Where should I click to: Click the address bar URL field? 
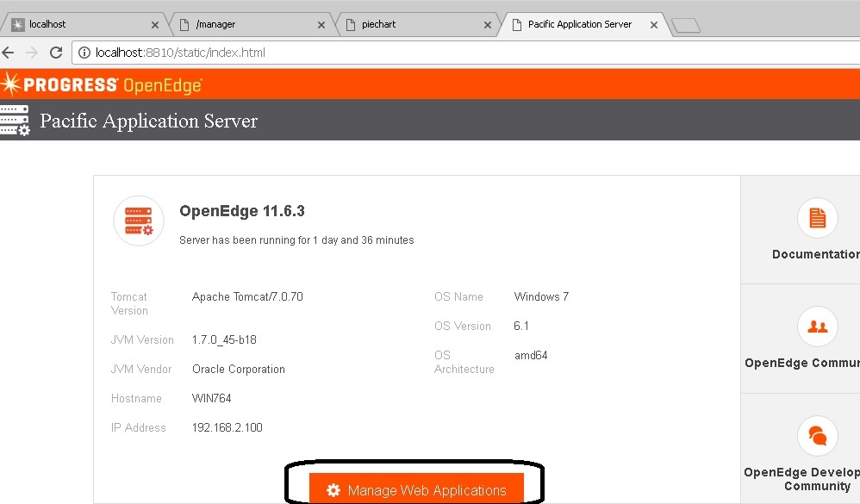point(466,53)
